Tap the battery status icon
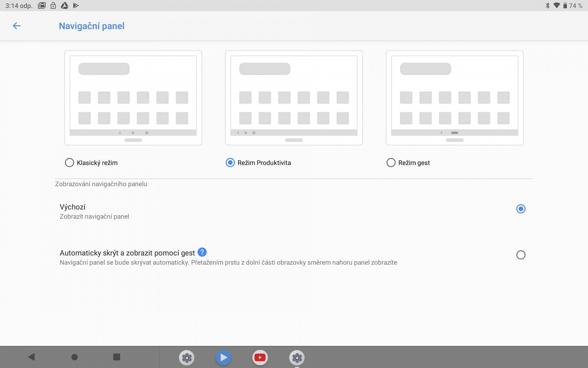The image size is (588, 368). pyautogui.click(x=565, y=6)
